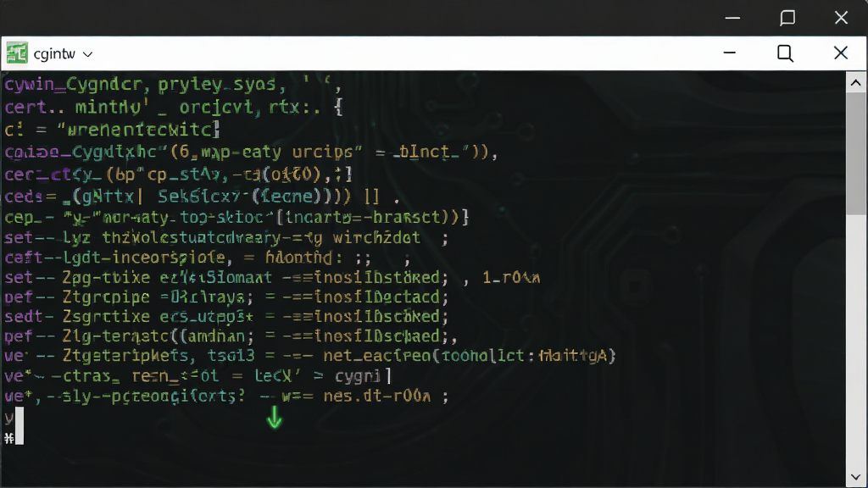Minimize the inner cgintw terminal window

click(x=730, y=53)
